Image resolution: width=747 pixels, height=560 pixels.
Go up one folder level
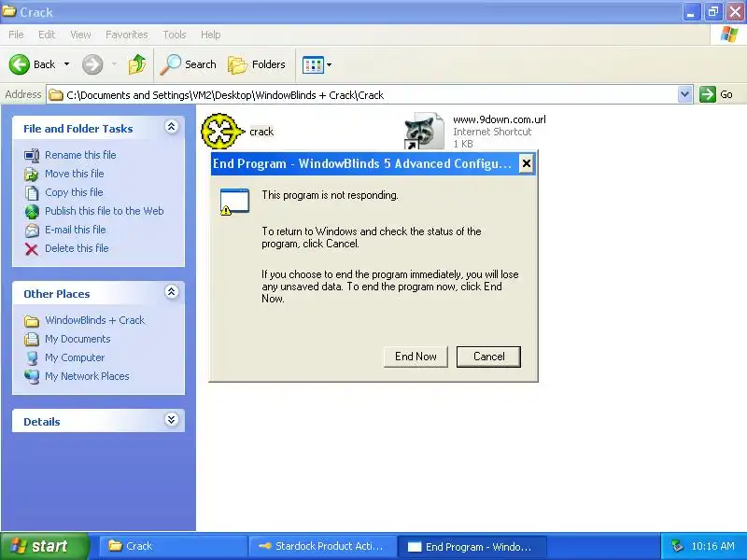(x=137, y=64)
